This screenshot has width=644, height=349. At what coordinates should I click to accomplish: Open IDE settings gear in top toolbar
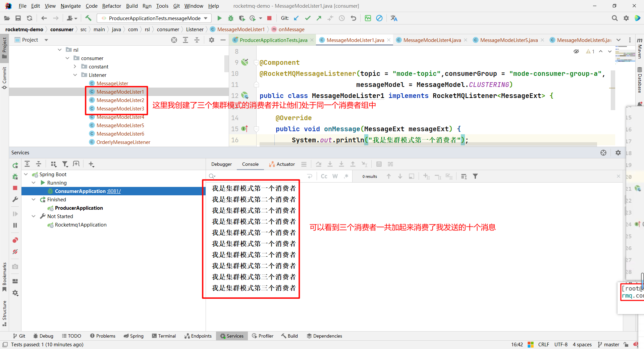[x=626, y=18]
